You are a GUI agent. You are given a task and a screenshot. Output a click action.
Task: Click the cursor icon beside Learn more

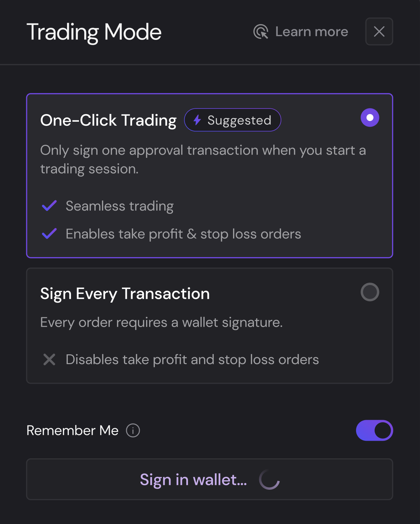pyautogui.click(x=261, y=32)
